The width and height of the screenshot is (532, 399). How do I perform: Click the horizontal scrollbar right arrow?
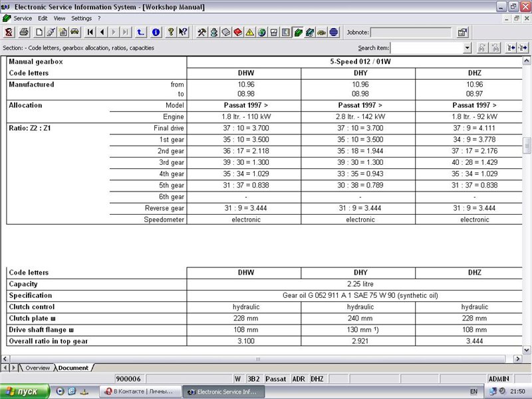518,358
